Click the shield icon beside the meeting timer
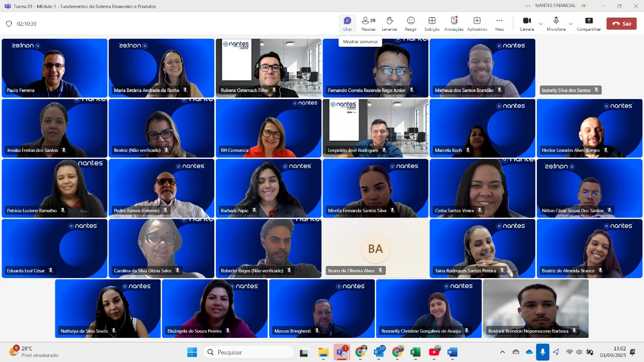 [9, 24]
